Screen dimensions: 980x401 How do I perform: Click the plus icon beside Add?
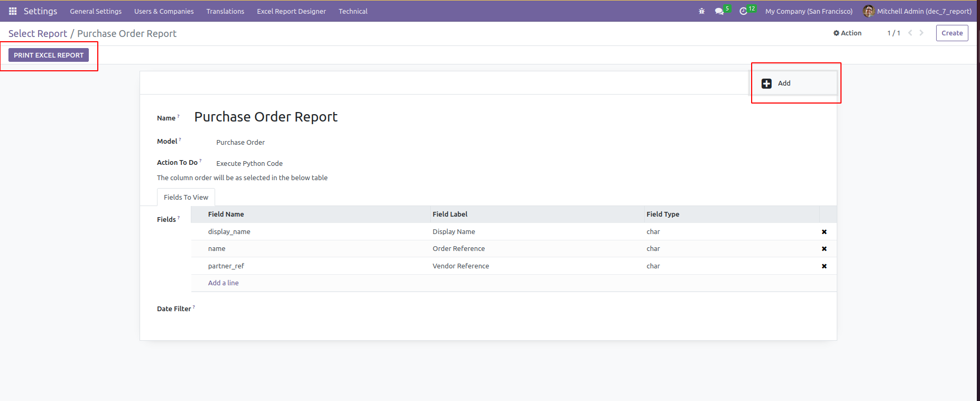(766, 83)
